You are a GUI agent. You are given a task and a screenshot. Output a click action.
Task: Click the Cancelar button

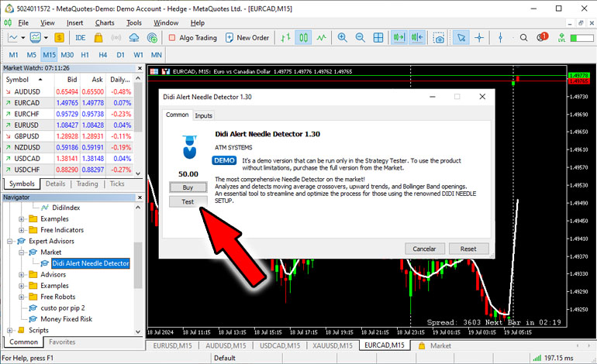(424, 249)
